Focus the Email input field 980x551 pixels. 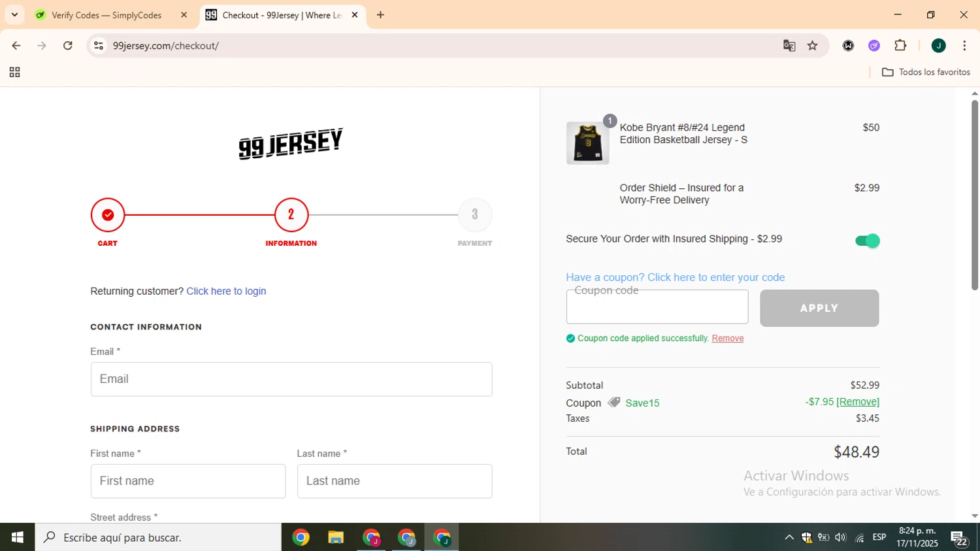click(x=291, y=379)
